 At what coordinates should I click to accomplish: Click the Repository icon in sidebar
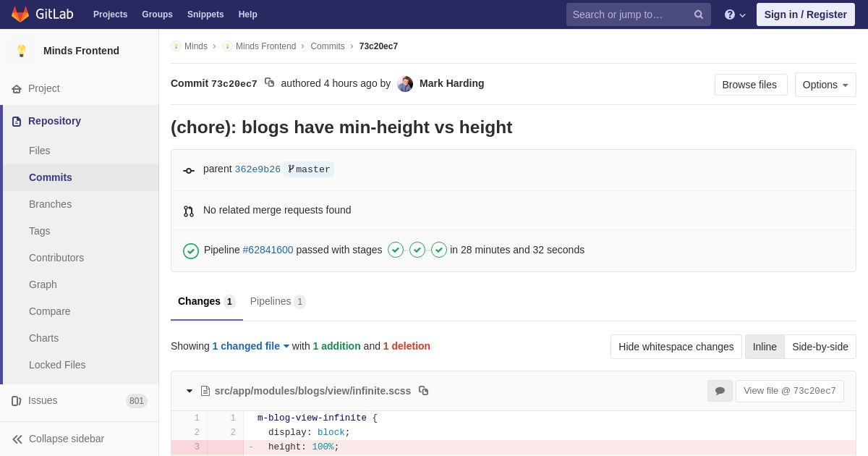click(x=17, y=122)
